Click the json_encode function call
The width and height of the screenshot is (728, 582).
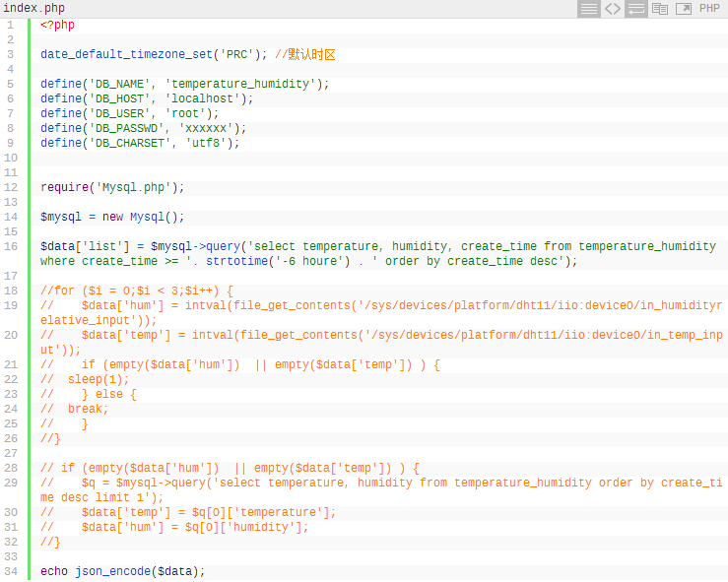113,572
